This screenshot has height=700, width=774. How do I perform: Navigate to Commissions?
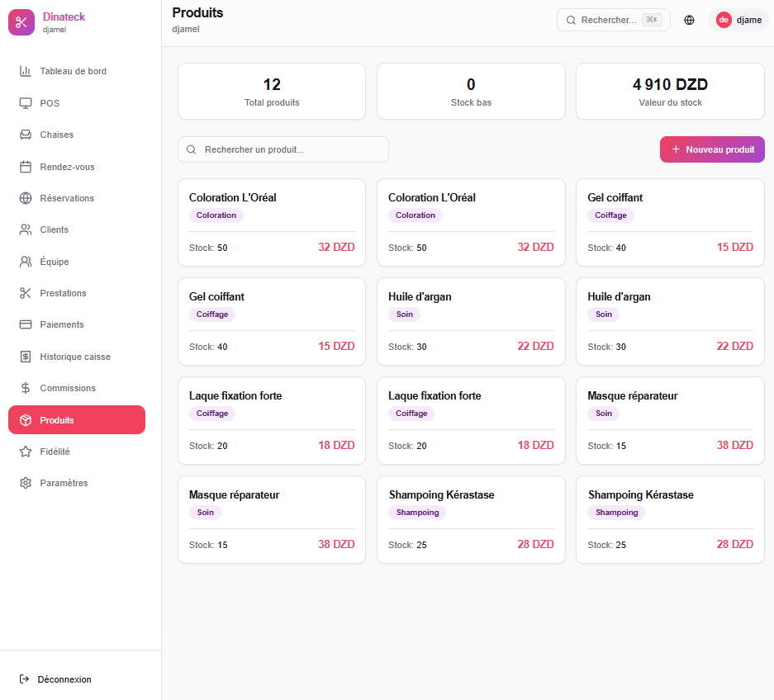[x=77, y=388]
